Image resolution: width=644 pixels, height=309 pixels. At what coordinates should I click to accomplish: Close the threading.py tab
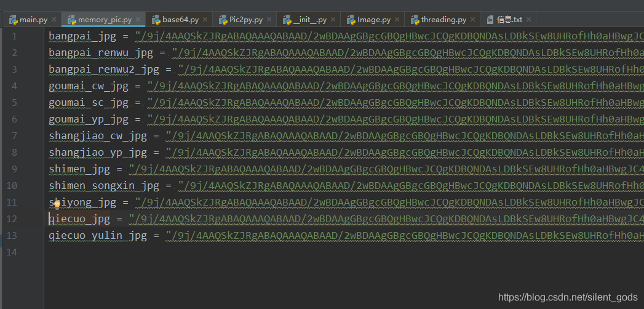pyautogui.click(x=473, y=19)
